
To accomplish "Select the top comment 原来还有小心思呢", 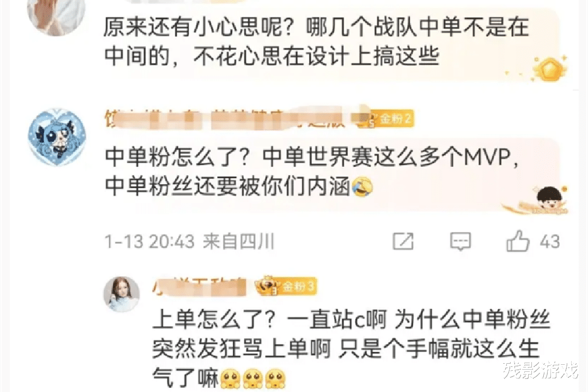I will (x=316, y=41).
